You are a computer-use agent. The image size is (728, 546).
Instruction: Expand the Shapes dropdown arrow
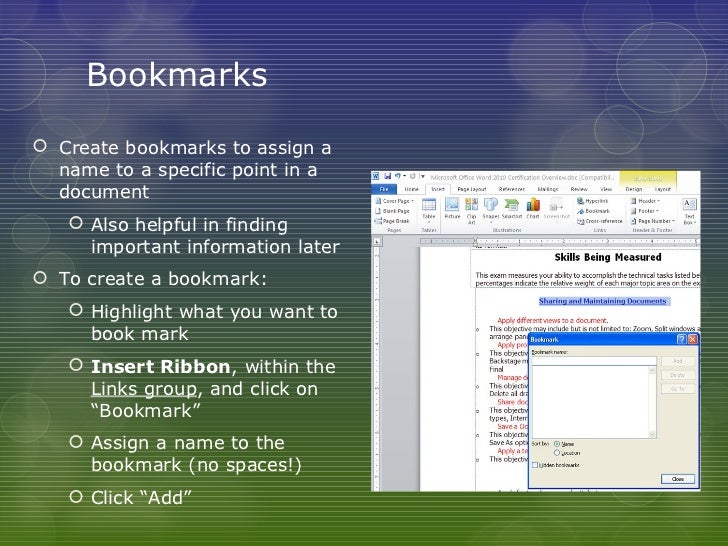[x=491, y=222]
